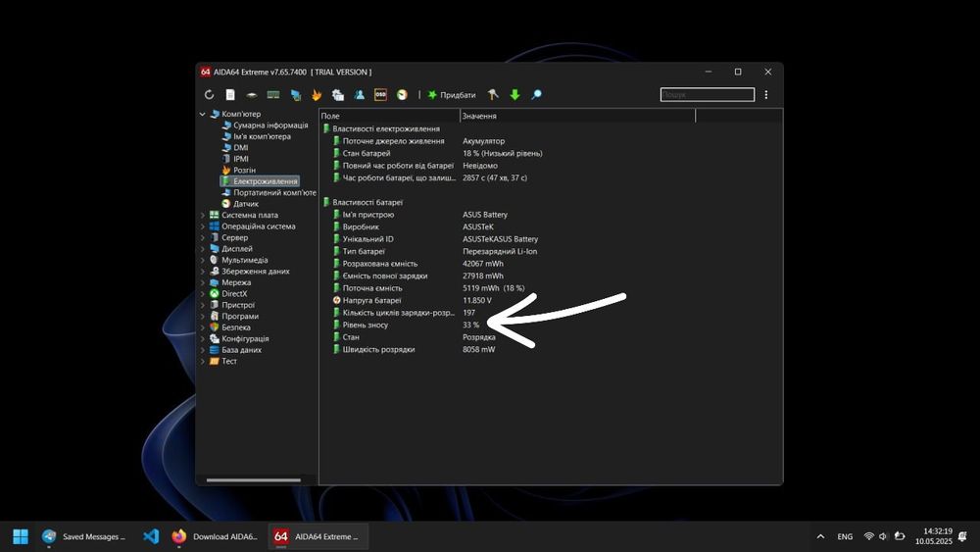Click the Безпека shield icon

coord(215,327)
